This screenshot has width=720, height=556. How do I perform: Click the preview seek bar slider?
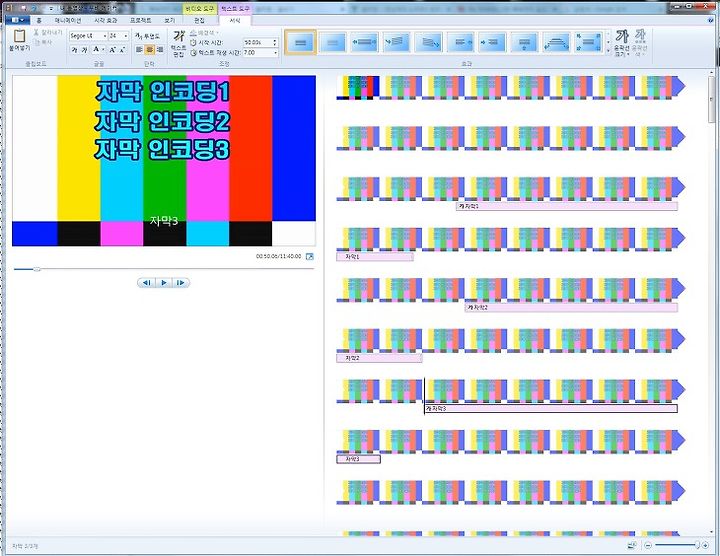click(37, 269)
